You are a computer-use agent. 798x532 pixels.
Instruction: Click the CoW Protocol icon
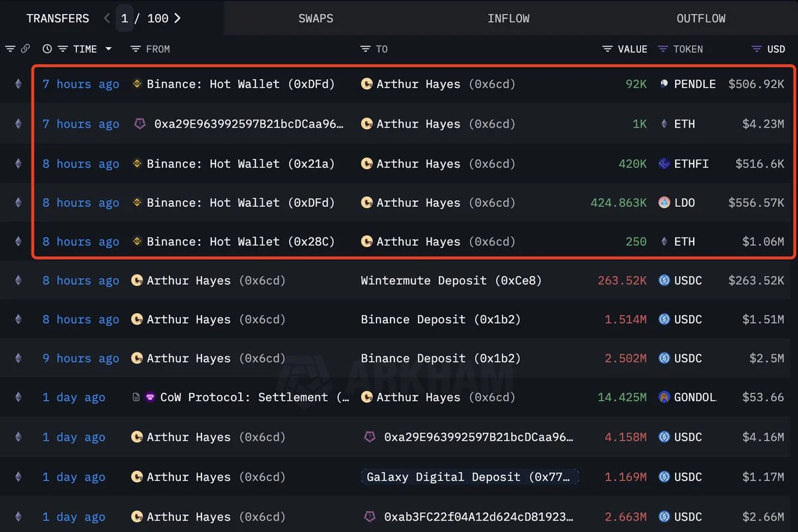pyautogui.click(x=150, y=398)
